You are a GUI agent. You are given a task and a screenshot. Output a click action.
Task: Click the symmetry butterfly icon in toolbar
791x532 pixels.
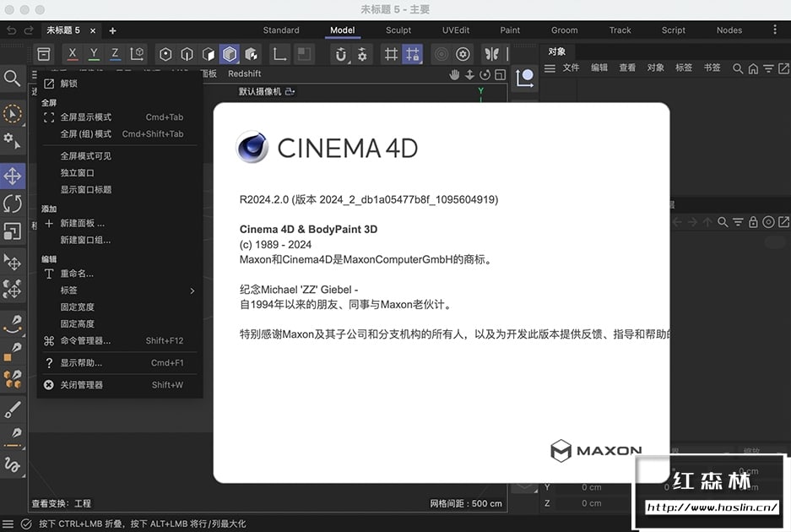(491, 54)
